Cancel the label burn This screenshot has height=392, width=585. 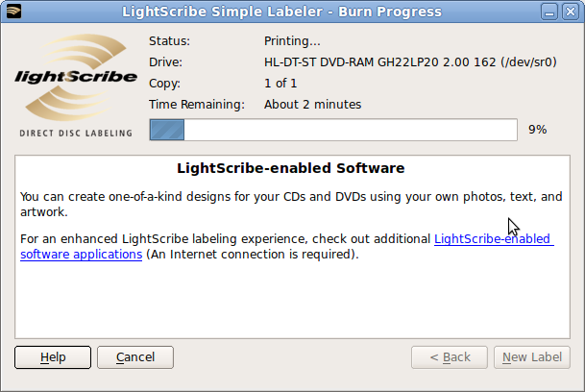[135, 357]
